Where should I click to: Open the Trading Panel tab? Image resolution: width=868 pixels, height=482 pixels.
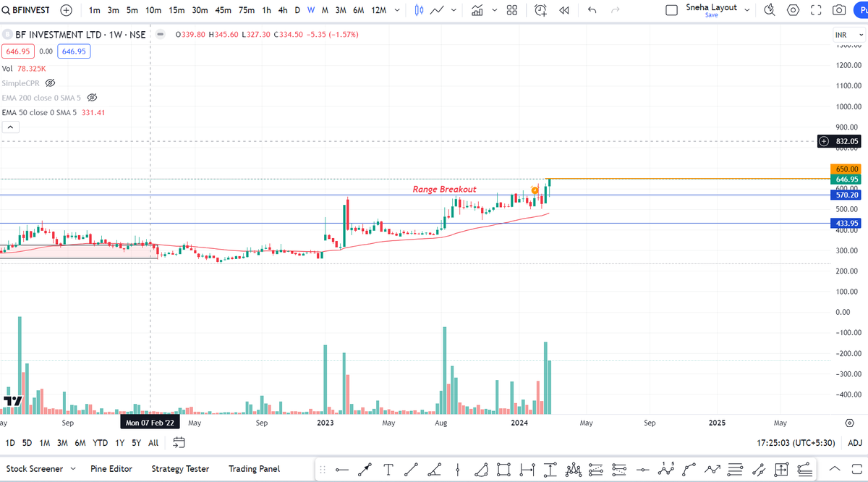click(x=254, y=469)
